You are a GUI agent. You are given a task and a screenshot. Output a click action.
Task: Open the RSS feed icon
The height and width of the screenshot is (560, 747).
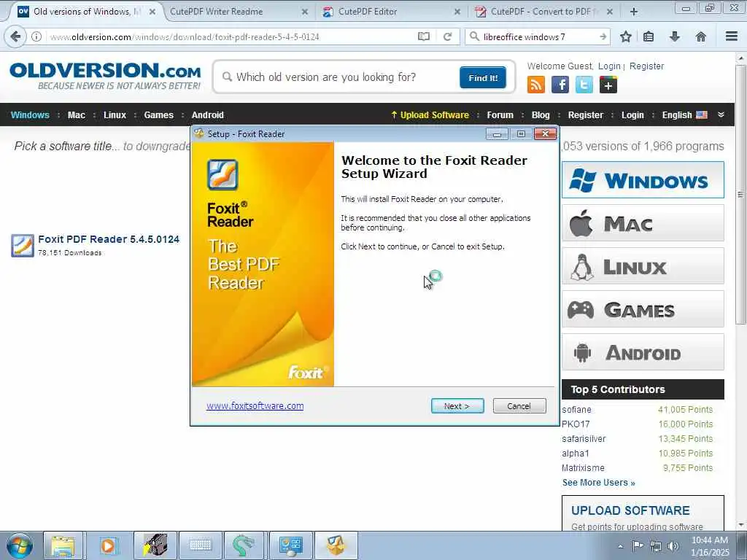click(x=536, y=85)
